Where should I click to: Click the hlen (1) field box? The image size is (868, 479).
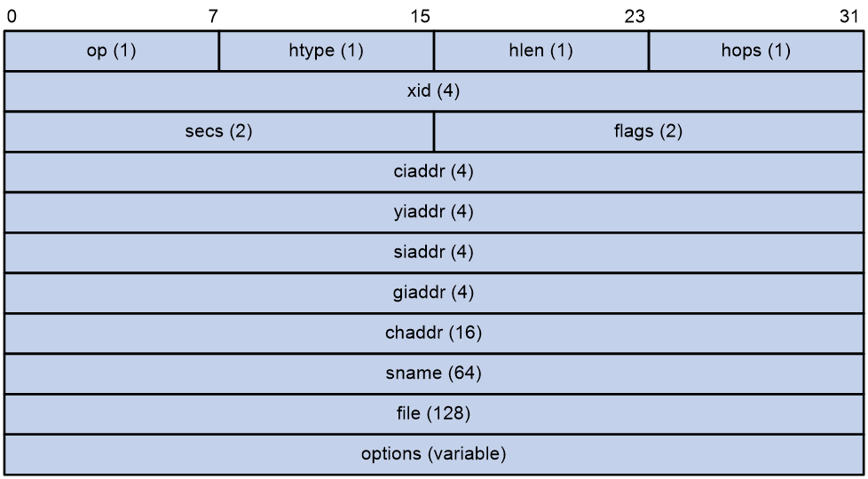coord(541,51)
